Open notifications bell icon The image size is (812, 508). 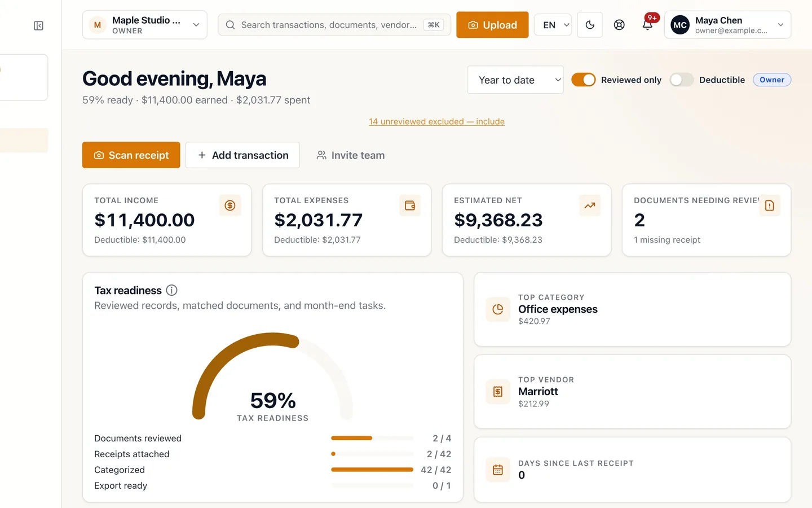pos(647,25)
